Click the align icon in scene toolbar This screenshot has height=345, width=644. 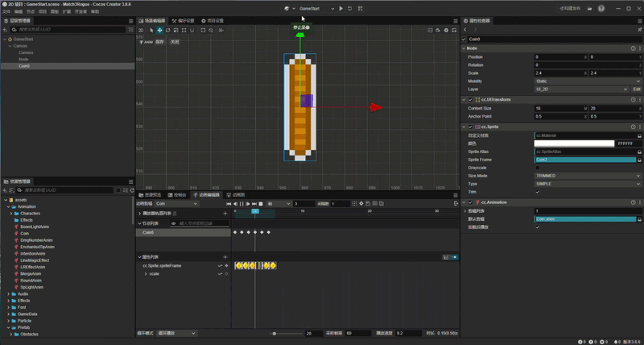[221, 31]
